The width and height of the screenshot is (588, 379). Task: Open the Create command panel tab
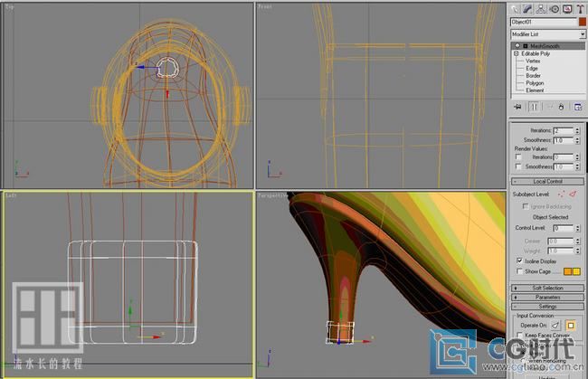point(515,9)
